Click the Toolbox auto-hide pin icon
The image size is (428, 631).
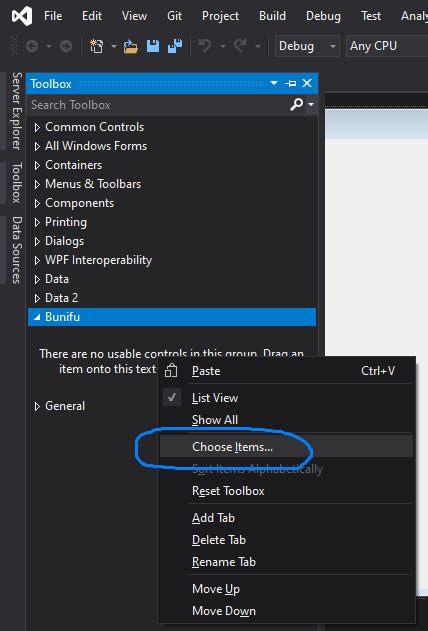pos(290,83)
